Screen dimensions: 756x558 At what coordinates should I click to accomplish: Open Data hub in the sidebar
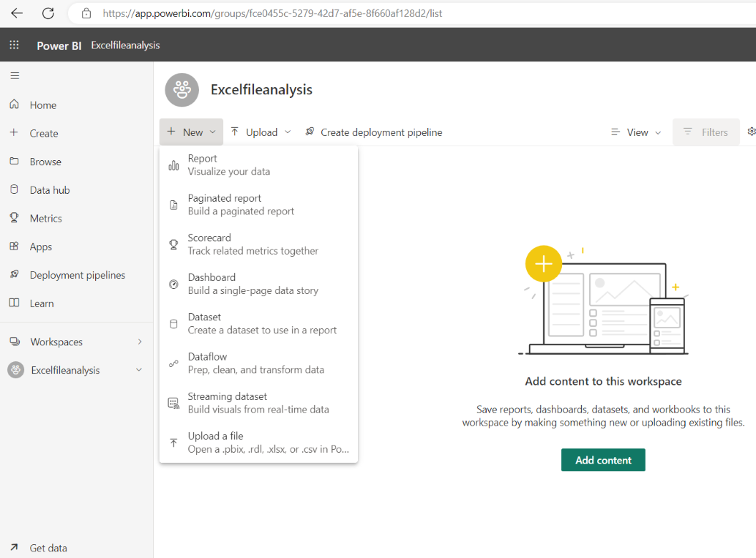[x=77, y=190]
